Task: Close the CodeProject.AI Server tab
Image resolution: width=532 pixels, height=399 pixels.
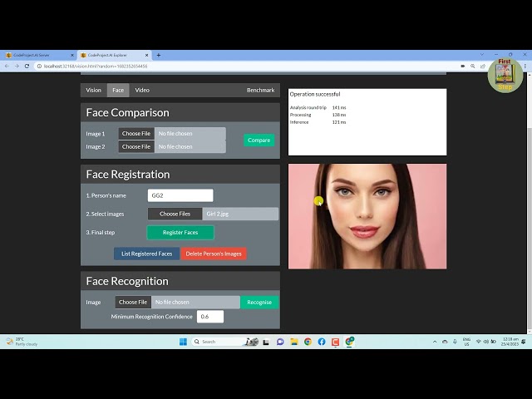Action: [x=72, y=55]
